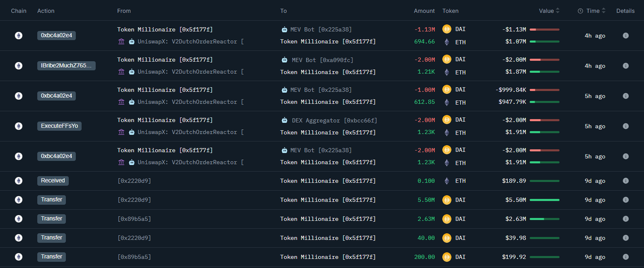Click DAI token icon beside 40.00 amount
The height and width of the screenshot is (268, 644).
coord(446,237)
